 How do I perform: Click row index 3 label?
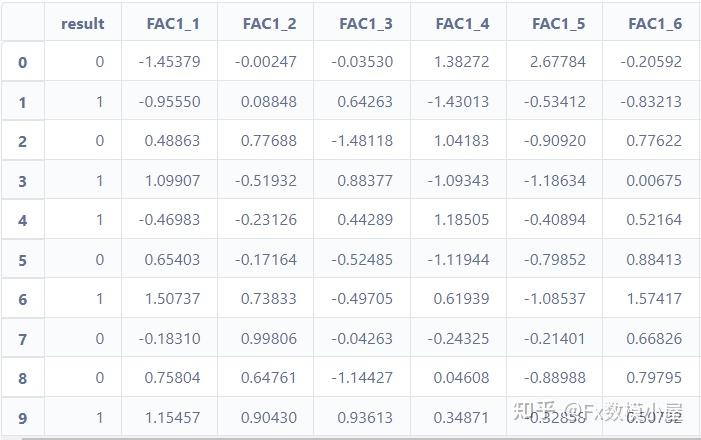tap(22, 181)
